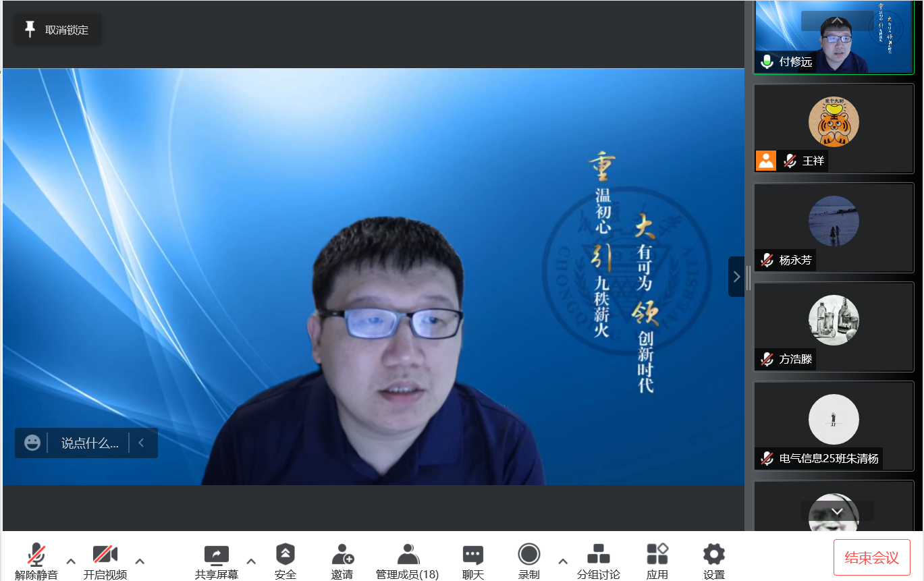Expand recording options arrow beside 录制
The height and width of the screenshot is (581, 924).
[x=563, y=561]
